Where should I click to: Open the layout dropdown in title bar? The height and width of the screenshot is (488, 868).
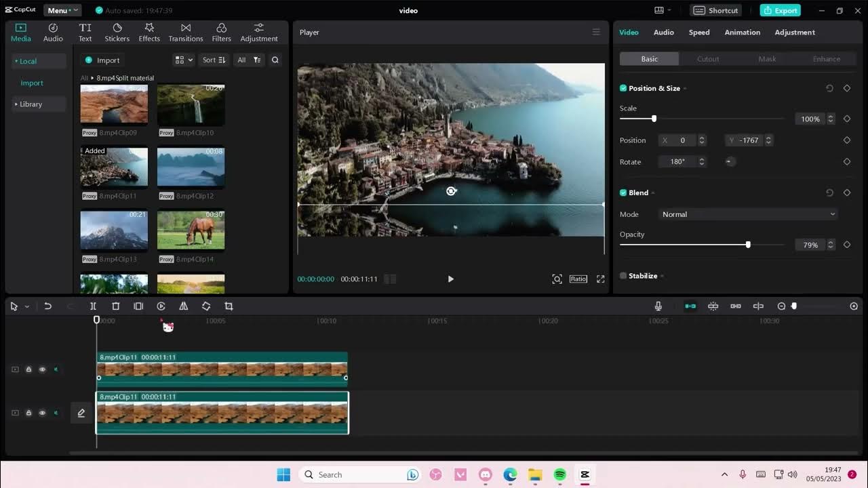tap(663, 10)
